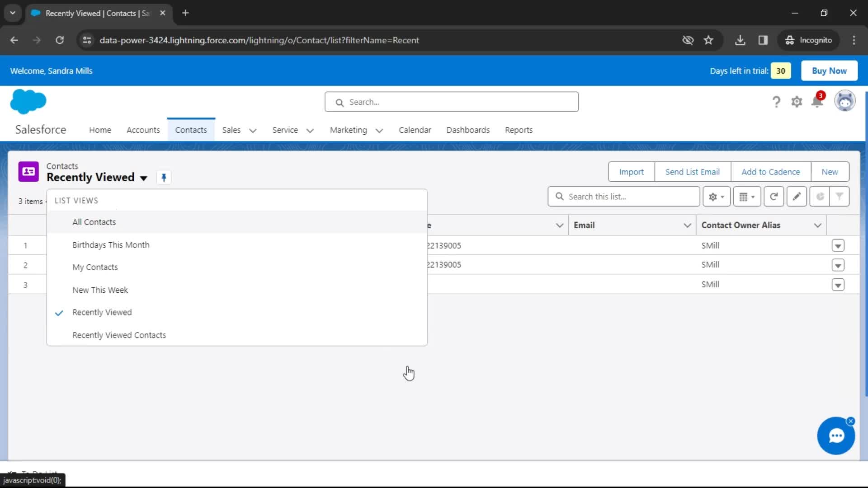Open browser downloads icon
Screen dimensions: 868x488
pos(740,40)
